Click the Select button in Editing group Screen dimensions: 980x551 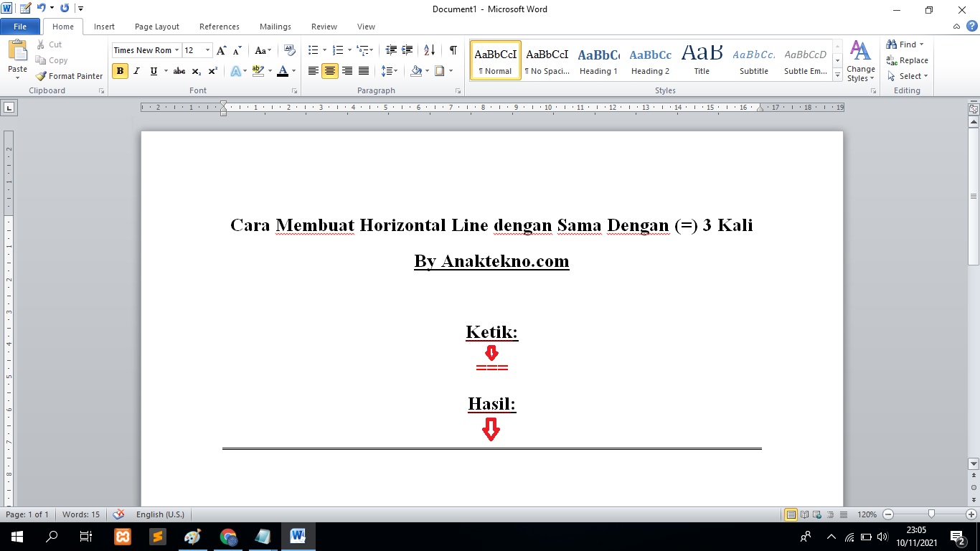(x=908, y=76)
